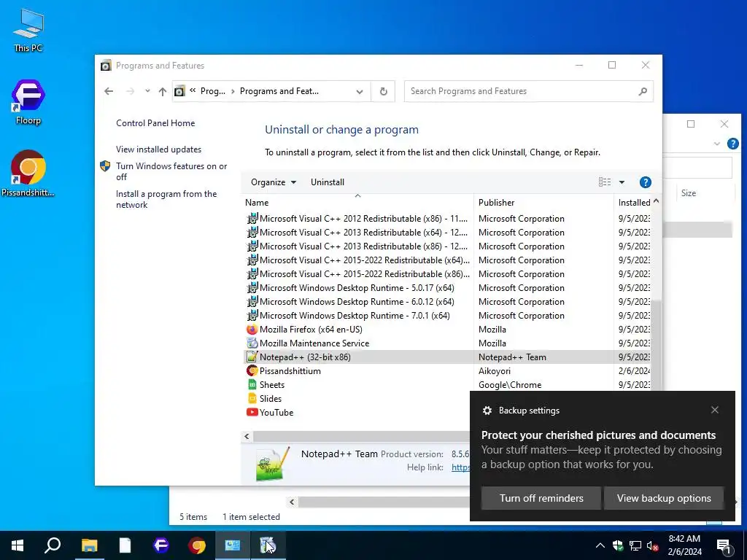The width and height of the screenshot is (747, 560).
Task: Open the Action Center notifications icon
Action: [x=724, y=545]
